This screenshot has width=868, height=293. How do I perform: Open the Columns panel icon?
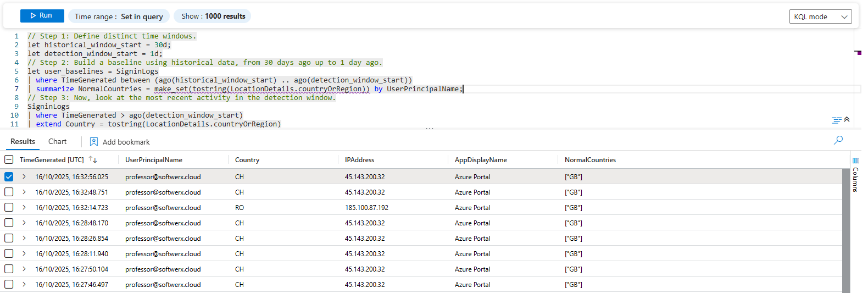point(855,161)
